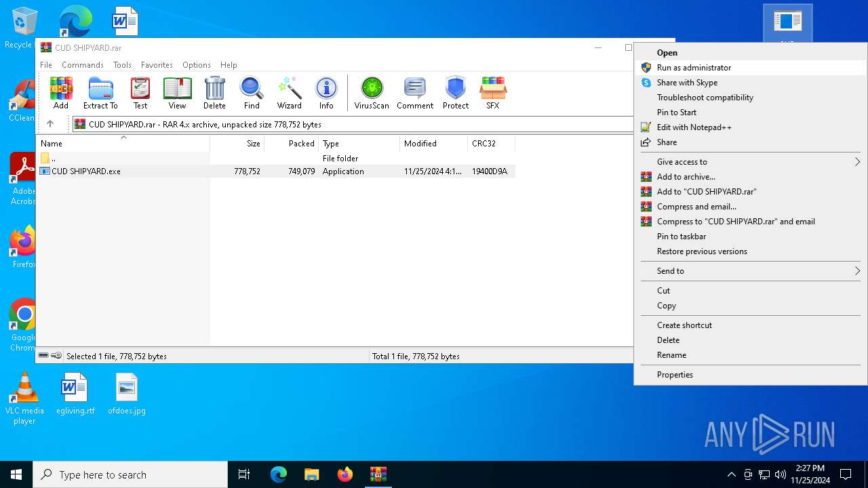The width and height of the screenshot is (868, 488).
Task: Run VirusScan from the toolbar
Action: 372,93
